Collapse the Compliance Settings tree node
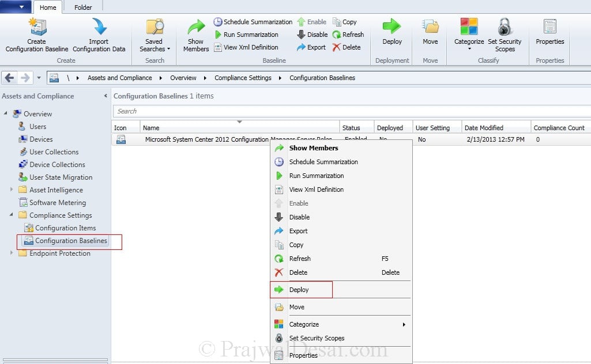The width and height of the screenshot is (591, 364). [12, 215]
